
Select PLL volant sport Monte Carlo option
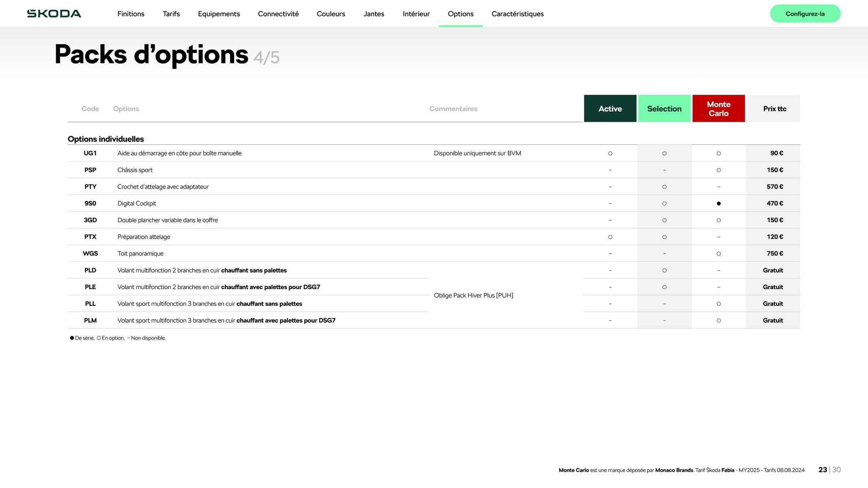point(718,304)
